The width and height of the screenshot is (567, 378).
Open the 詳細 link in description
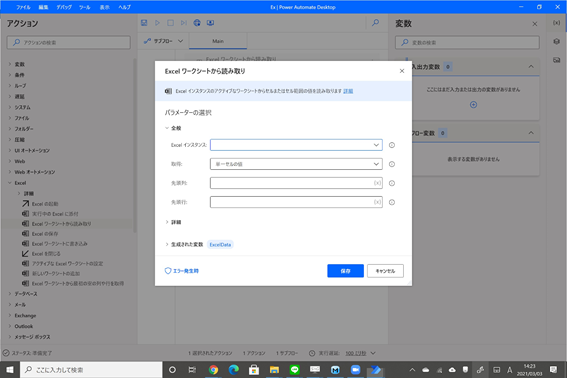tap(348, 91)
